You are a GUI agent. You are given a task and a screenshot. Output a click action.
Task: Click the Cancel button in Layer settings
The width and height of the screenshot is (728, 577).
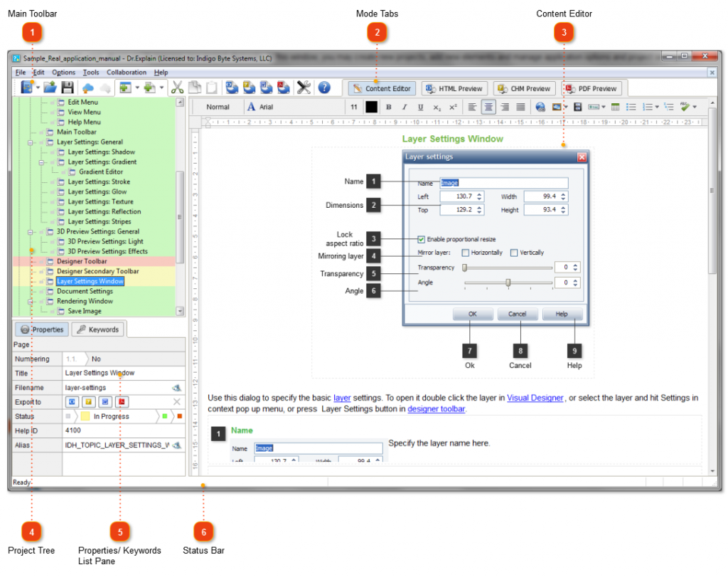(x=518, y=314)
